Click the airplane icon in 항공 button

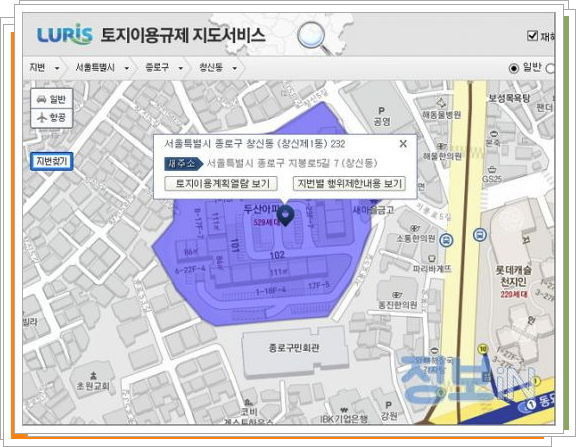click(x=42, y=118)
